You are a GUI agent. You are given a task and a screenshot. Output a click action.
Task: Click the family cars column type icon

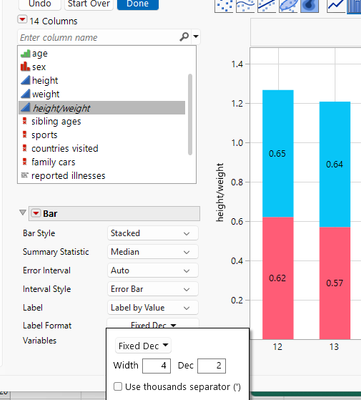24,162
